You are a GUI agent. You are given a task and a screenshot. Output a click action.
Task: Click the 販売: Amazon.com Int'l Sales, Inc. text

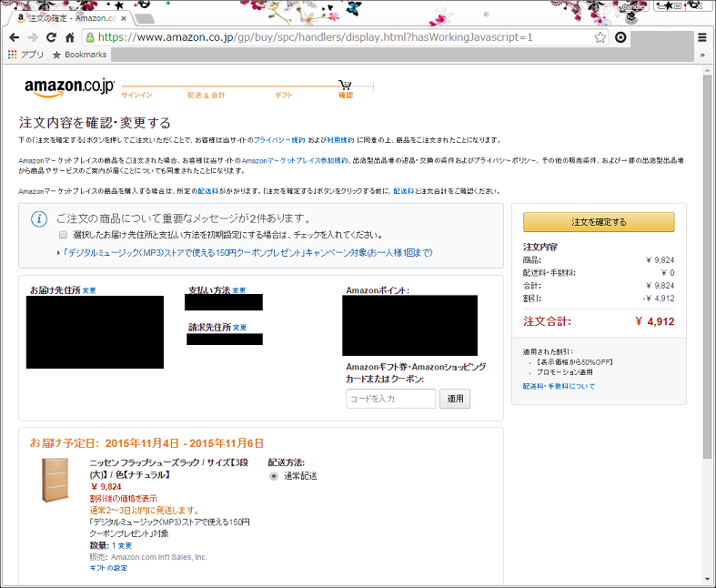pyautogui.click(x=148, y=557)
